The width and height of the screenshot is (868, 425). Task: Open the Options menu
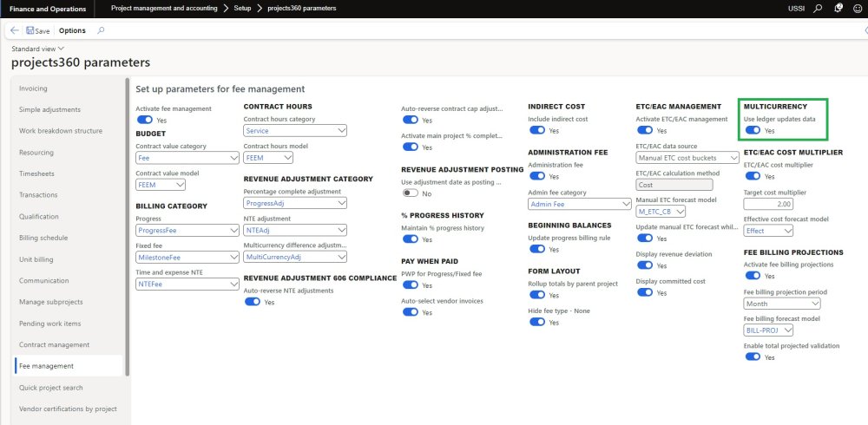click(x=72, y=30)
